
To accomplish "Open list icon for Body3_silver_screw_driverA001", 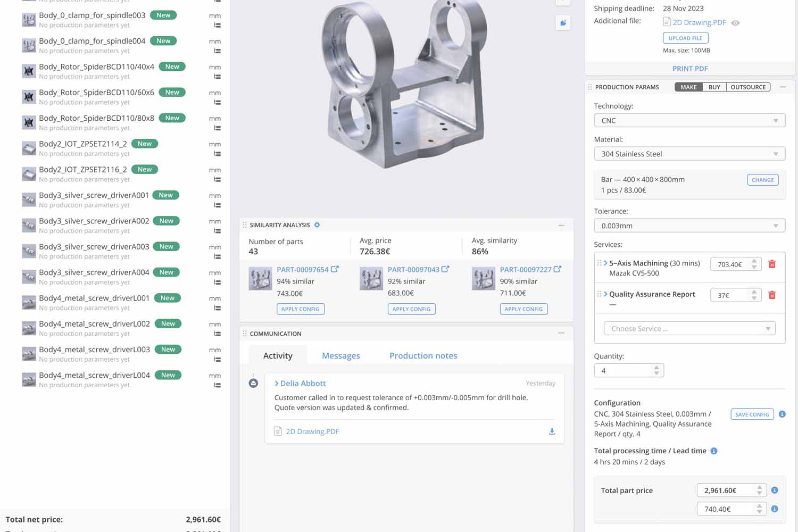I will pos(217,205).
